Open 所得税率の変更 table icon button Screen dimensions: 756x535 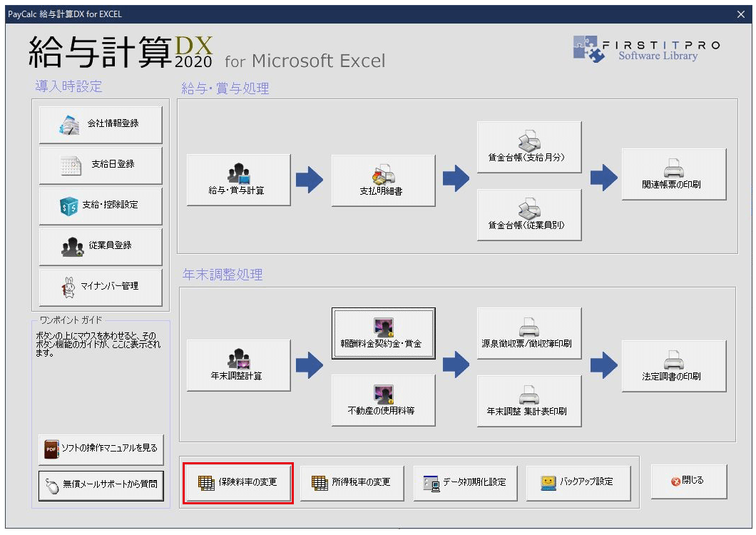coord(352,483)
